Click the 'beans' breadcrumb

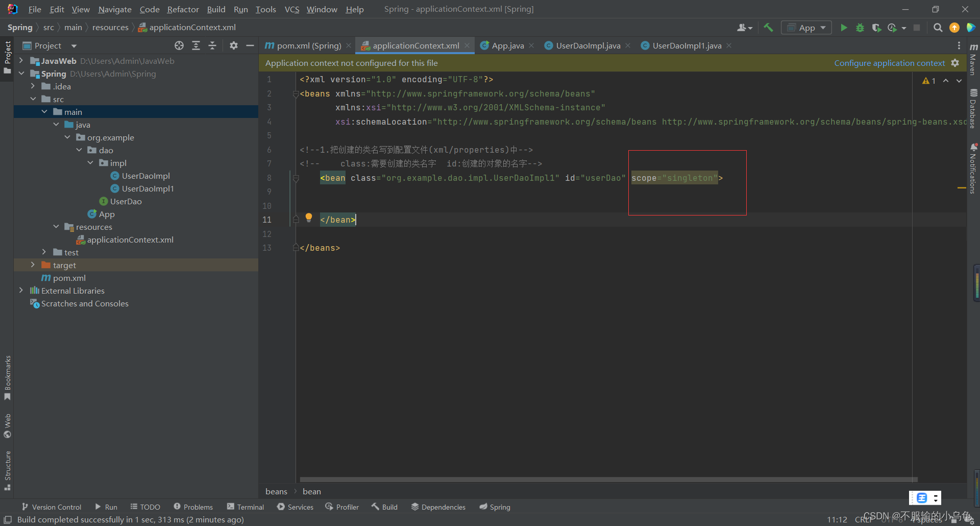276,491
